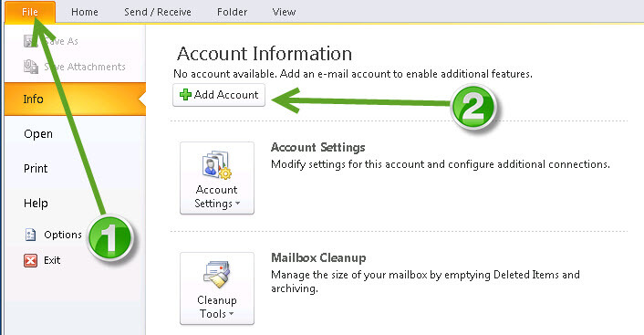Screen dimensions: 644x335
Task: Expand the Account Settings dropdown arrow
Action: click(237, 204)
